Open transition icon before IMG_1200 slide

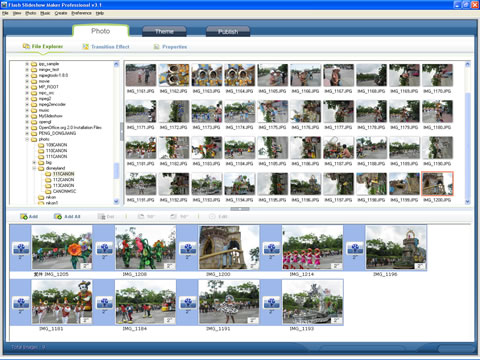pyautogui.click(x=188, y=248)
